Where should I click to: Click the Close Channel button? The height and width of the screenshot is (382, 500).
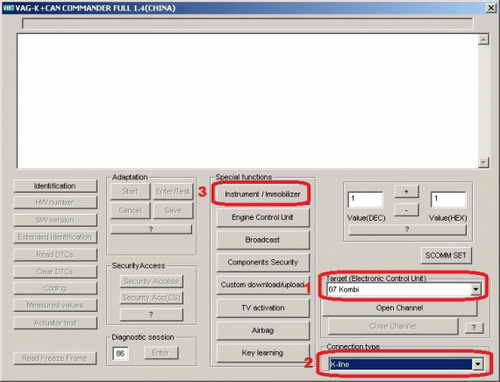point(393,326)
